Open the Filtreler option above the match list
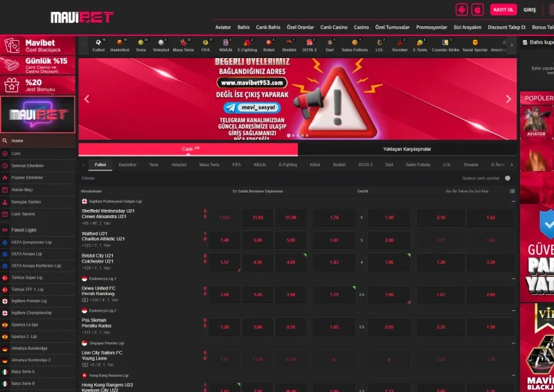The height and width of the screenshot is (392, 554). click(89, 179)
